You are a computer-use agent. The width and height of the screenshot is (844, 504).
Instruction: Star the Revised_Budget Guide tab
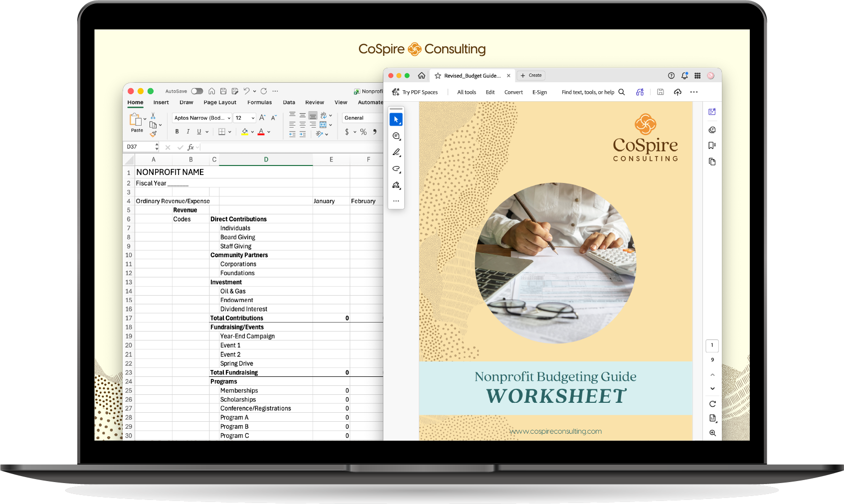[438, 76]
